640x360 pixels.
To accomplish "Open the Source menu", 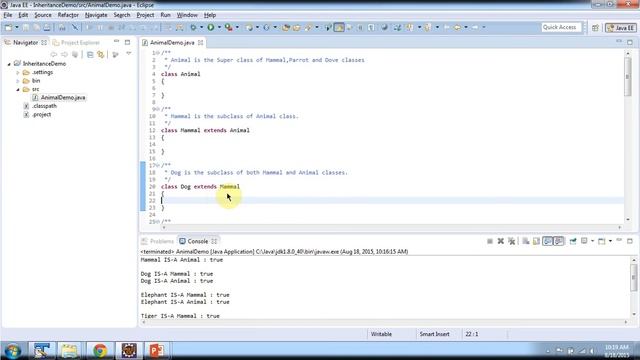I will click(43, 15).
